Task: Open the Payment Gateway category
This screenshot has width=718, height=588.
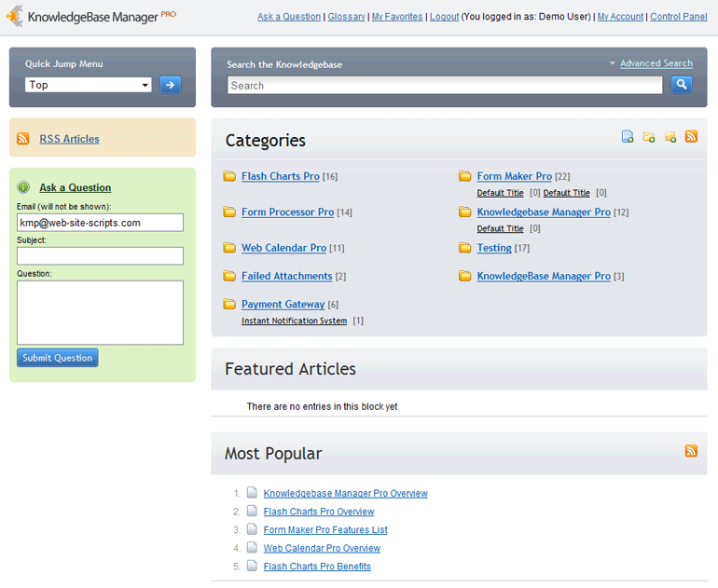Action: pyautogui.click(x=283, y=305)
